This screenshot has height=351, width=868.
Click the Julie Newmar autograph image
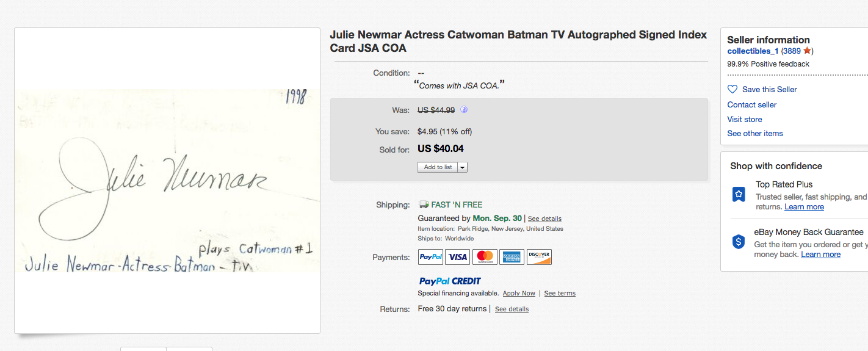tap(167, 180)
